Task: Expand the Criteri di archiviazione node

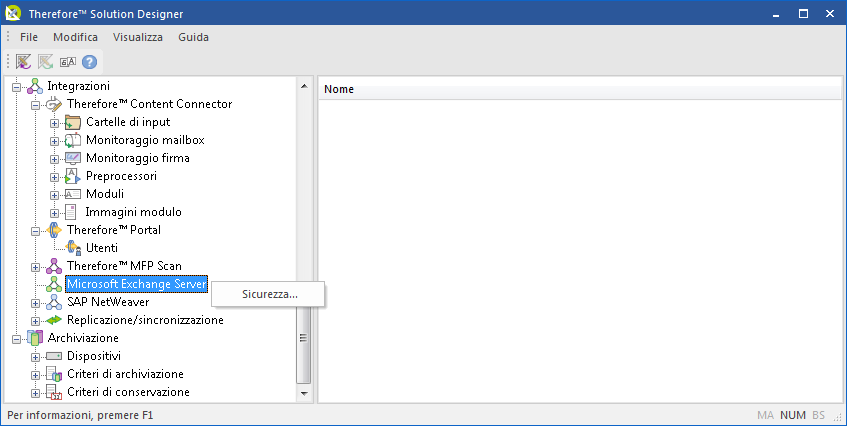Action: tap(36, 374)
